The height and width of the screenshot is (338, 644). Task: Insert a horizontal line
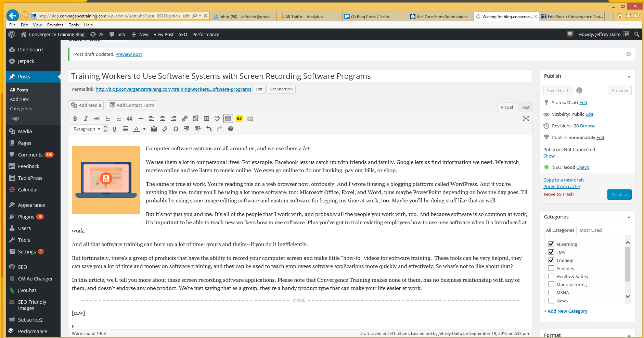point(141,118)
